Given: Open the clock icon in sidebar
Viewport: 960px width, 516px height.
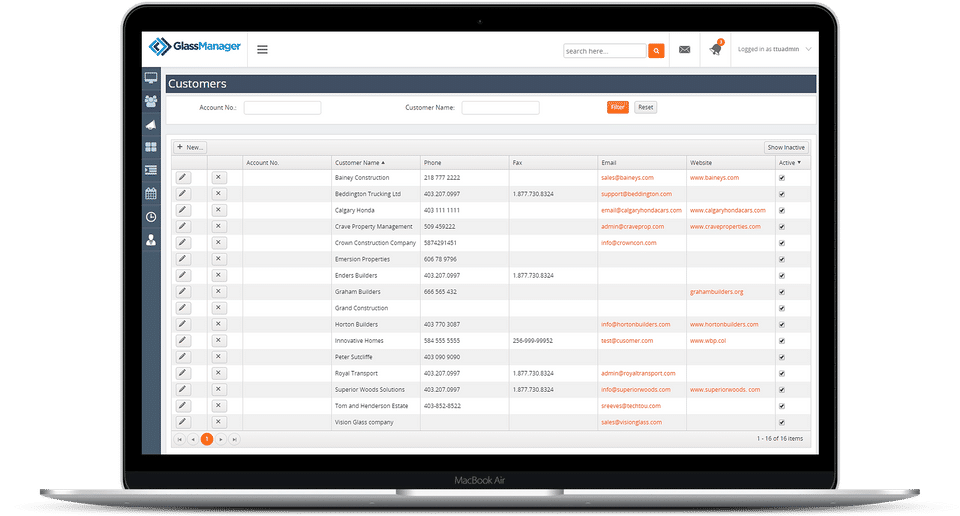Looking at the screenshot, I should point(151,217).
